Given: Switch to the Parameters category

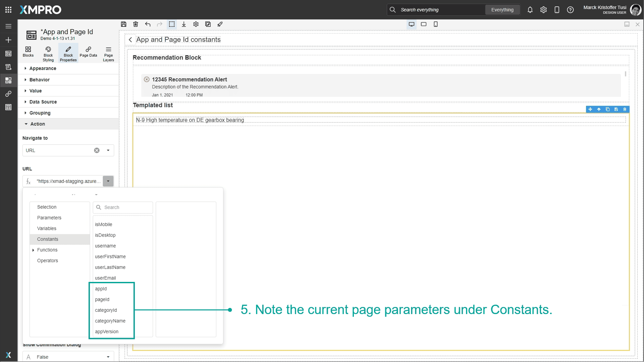Looking at the screenshot, I should click(49, 218).
